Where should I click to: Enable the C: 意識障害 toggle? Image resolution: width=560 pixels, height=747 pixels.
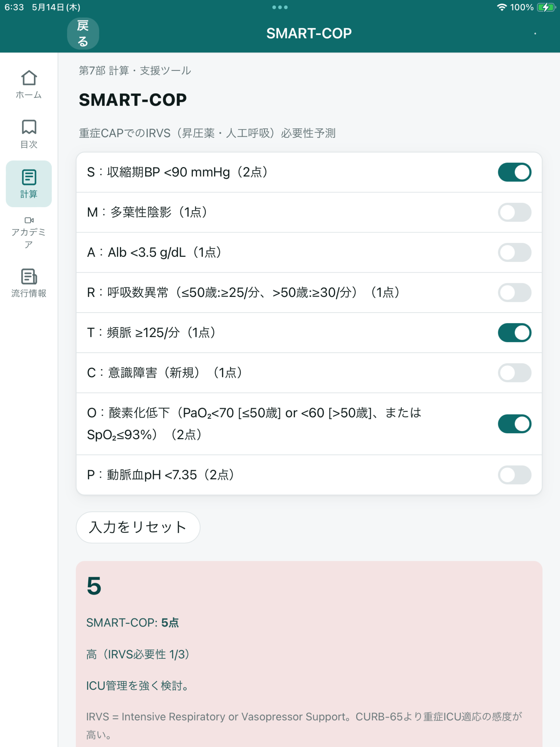pos(514,373)
